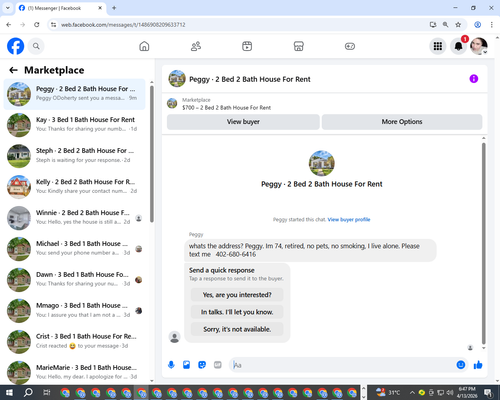500x400 pixels.
Task: Open the Menu grid icon
Action: (438, 46)
